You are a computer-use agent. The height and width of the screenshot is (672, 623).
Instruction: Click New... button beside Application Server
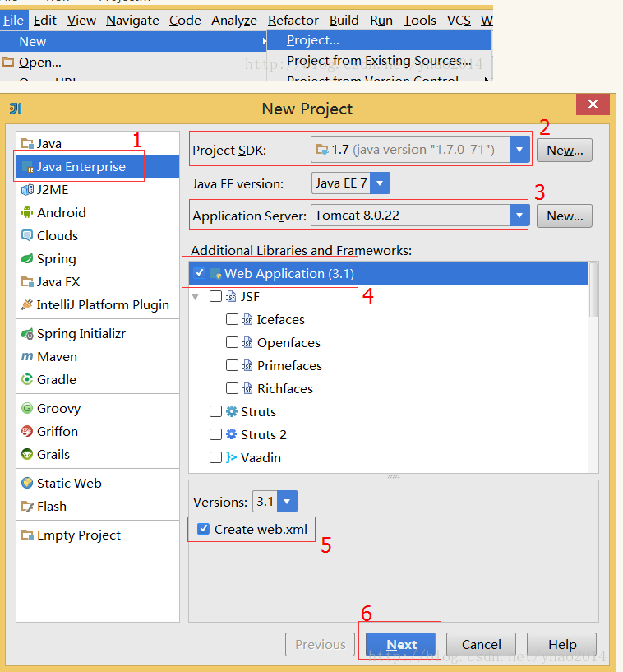(565, 216)
